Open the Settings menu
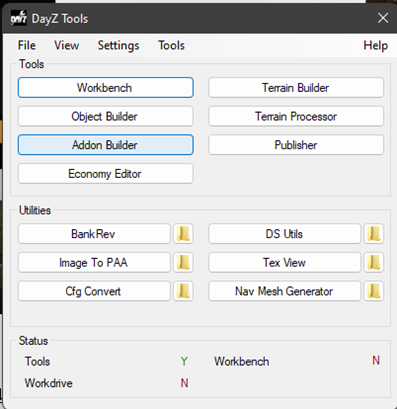The image size is (397, 409). [x=118, y=45]
